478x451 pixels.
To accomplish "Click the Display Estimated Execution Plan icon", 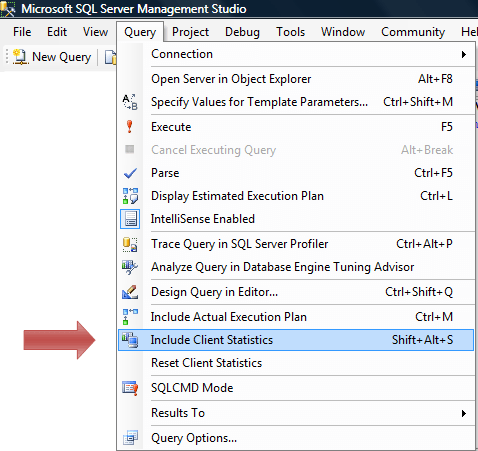I will 130,196.
